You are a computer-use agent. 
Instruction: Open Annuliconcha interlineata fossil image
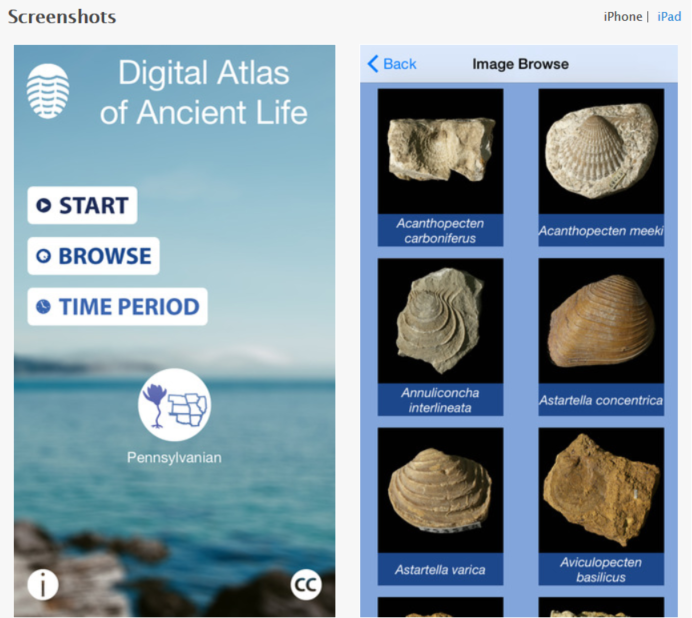[x=440, y=321]
